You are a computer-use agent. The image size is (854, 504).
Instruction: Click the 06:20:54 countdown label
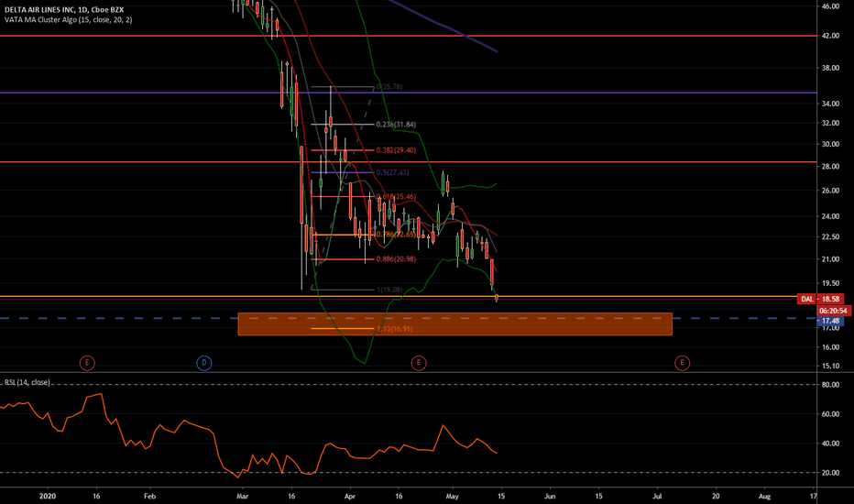(x=833, y=311)
